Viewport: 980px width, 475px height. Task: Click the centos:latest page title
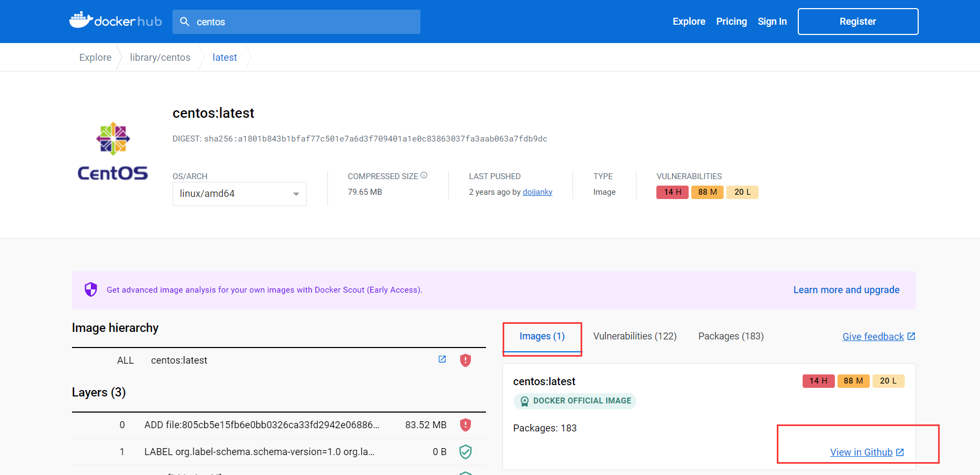coord(213,113)
